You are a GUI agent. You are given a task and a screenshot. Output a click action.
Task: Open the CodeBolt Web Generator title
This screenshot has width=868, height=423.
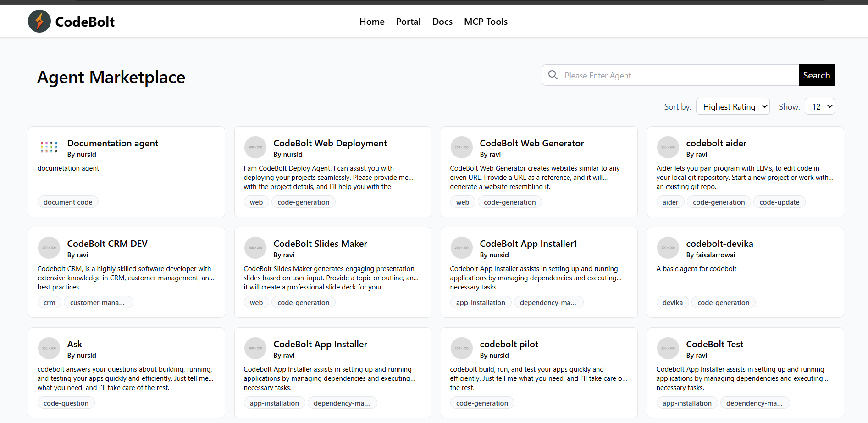(532, 143)
